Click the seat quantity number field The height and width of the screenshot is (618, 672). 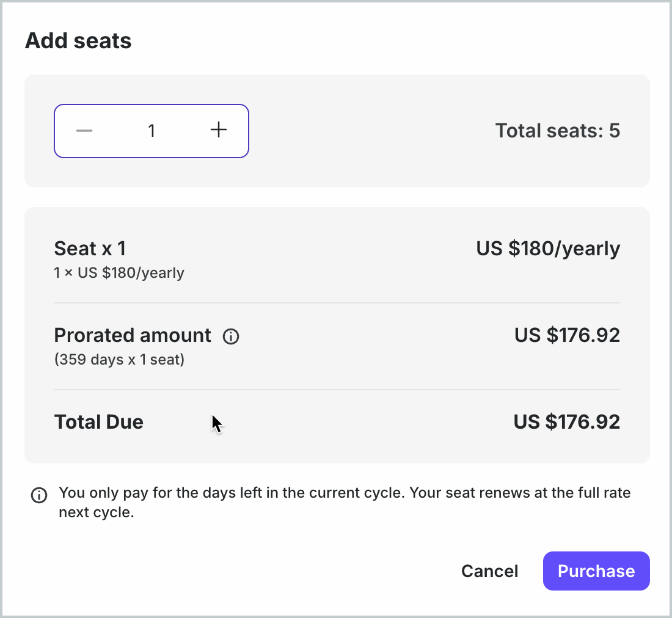pos(152,131)
